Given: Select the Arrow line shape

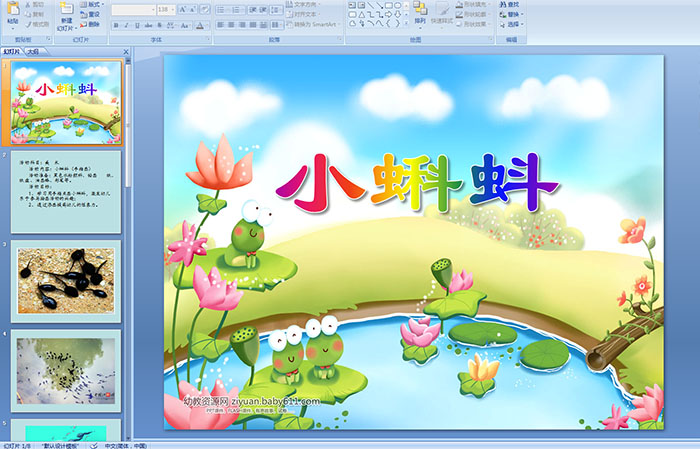Looking at the screenshot, I should (x=380, y=5).
